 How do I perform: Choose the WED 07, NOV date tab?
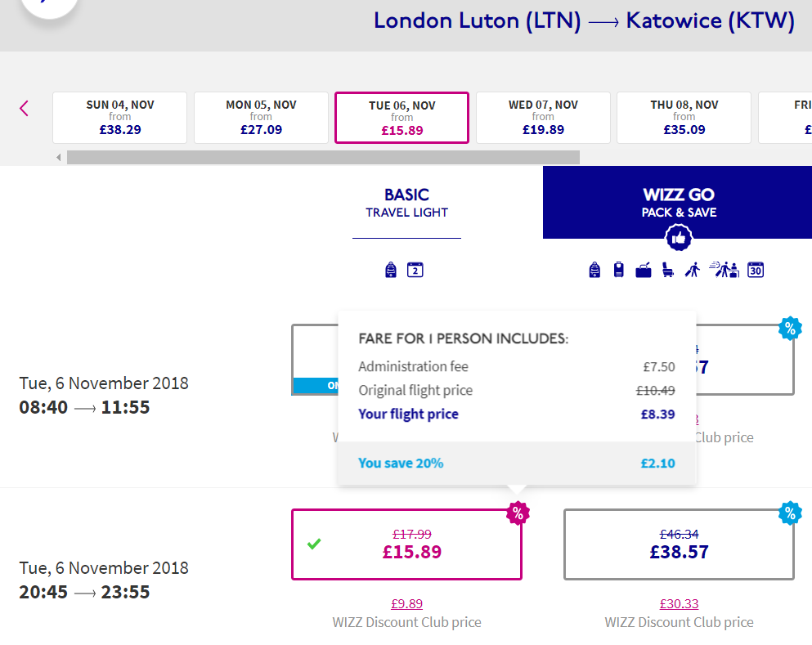pyautogui.click(x=543, y=118)
